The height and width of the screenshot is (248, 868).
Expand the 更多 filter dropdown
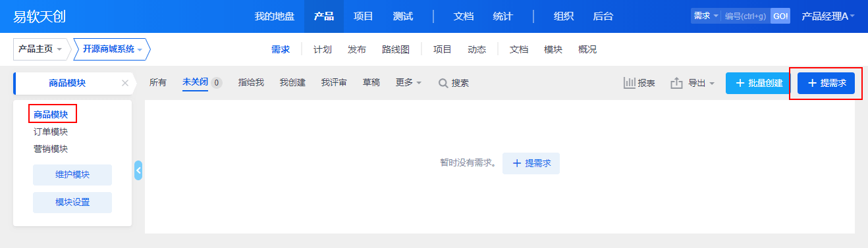tap(408, 83)
